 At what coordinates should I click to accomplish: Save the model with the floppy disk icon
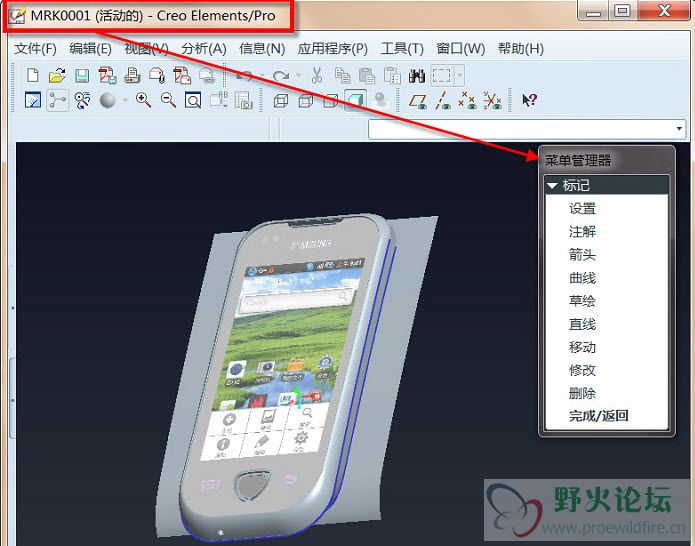(x=82, y=76)
